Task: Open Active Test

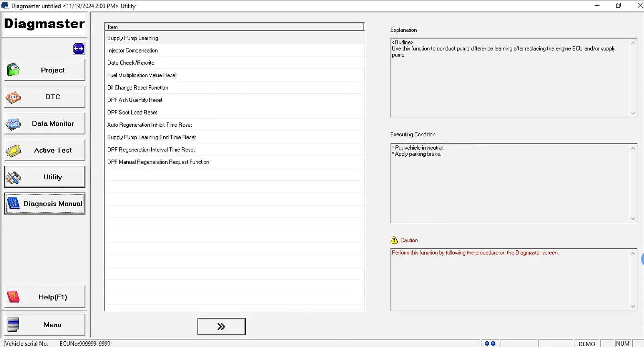Action: point(45,150)
